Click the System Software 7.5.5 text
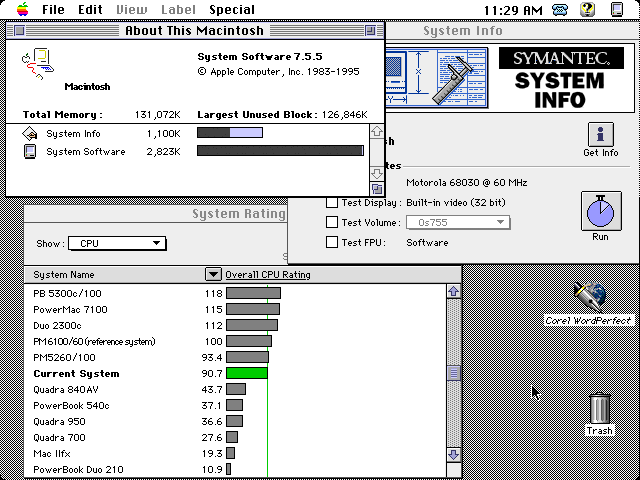The height and width of the screenshot is (480, 640). pyautogui.click(x=260, y=57)
